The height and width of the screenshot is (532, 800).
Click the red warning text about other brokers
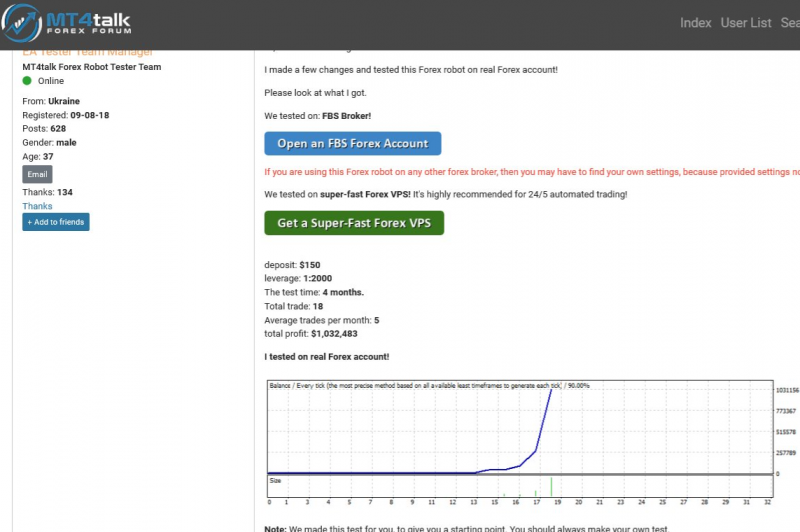click(x=532, y=172)
